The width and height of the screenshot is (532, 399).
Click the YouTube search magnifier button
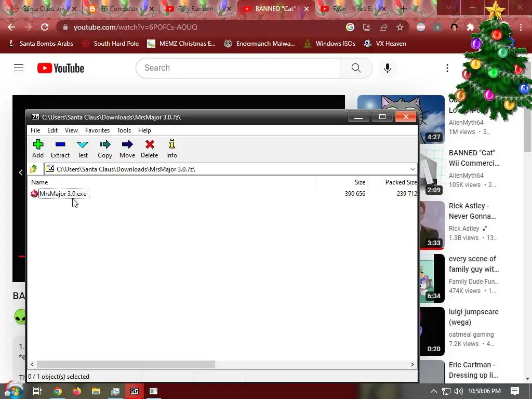[356, 68]
